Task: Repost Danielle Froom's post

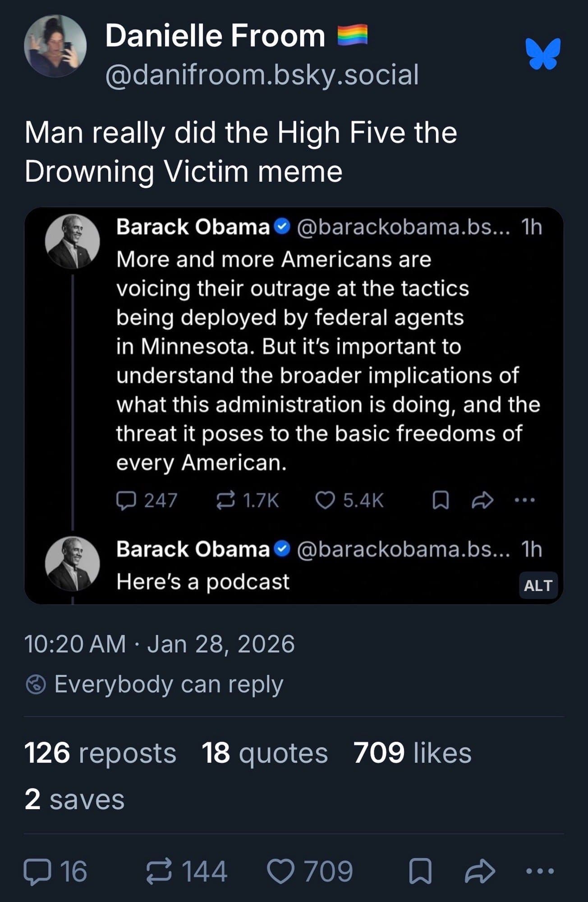Action: (x=159, y=871)
